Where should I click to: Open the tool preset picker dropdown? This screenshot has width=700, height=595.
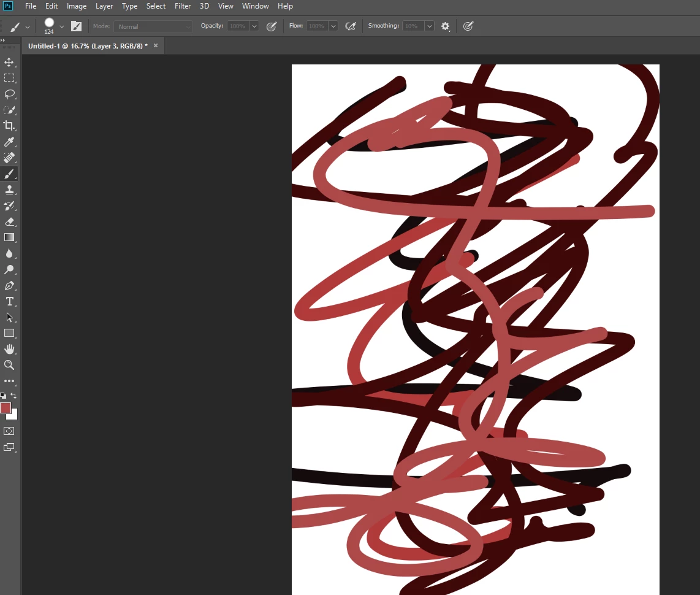pos(28,27)
